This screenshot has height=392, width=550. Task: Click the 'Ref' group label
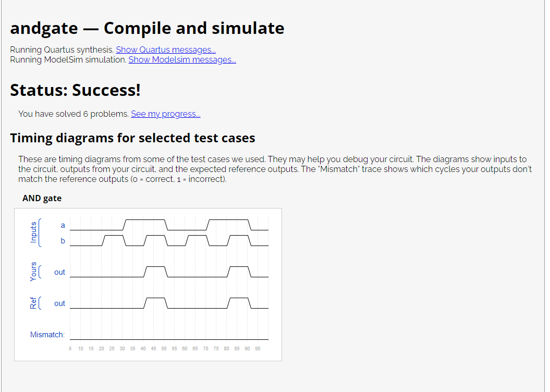click(33, 303)
